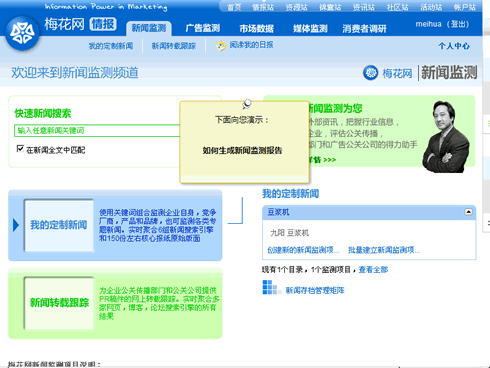The width and height of the screenshot is (490, 368).
Task: Click the 查看全部 link
Action: tap(373, 269)
